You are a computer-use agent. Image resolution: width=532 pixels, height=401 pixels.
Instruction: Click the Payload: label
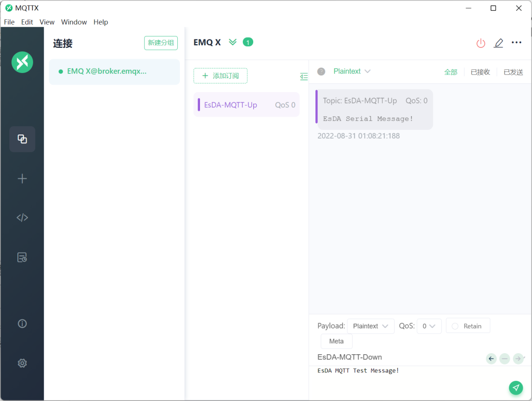click(x=331, y=326)
